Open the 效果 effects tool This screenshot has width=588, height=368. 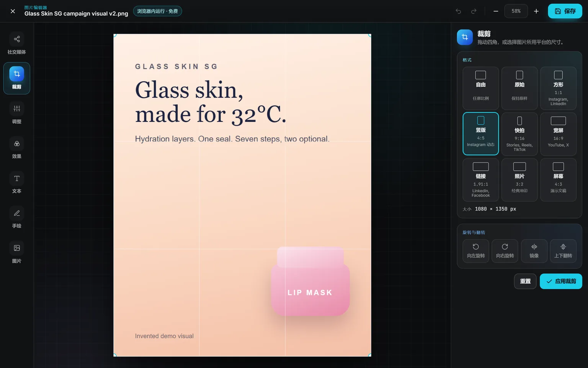point(17,148)
